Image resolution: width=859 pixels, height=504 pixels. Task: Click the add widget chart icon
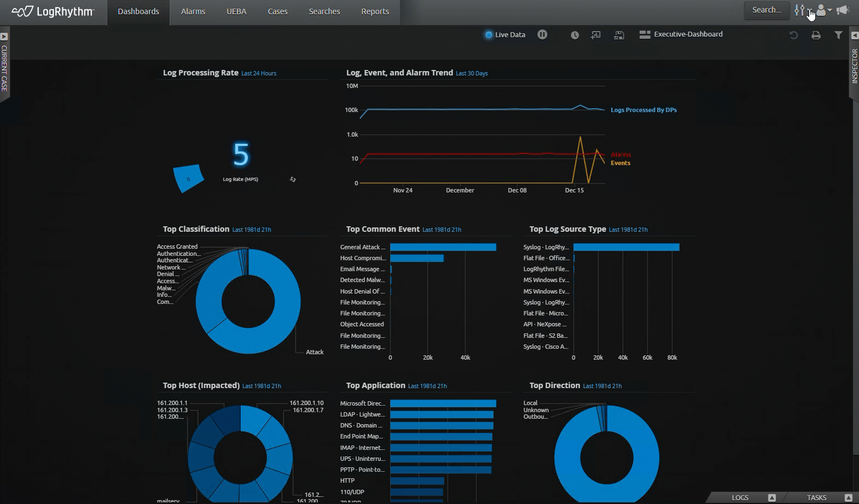[x=596, y=35]
